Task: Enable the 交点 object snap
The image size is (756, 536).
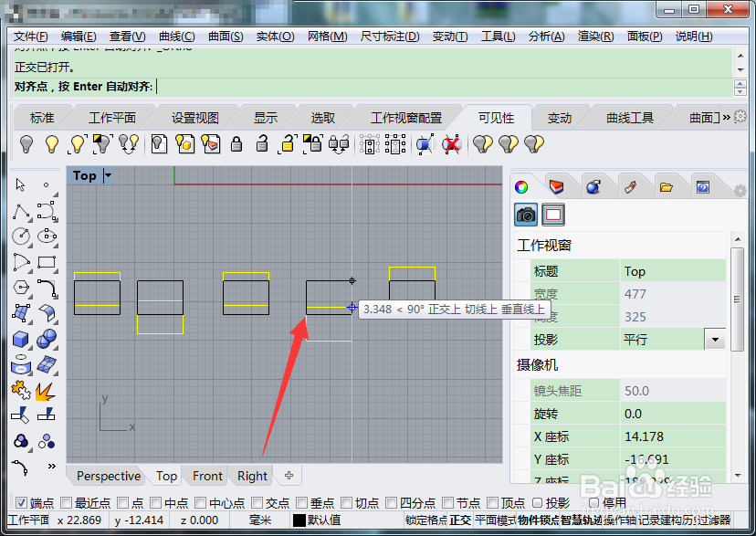Action: (x=257, y=503)
